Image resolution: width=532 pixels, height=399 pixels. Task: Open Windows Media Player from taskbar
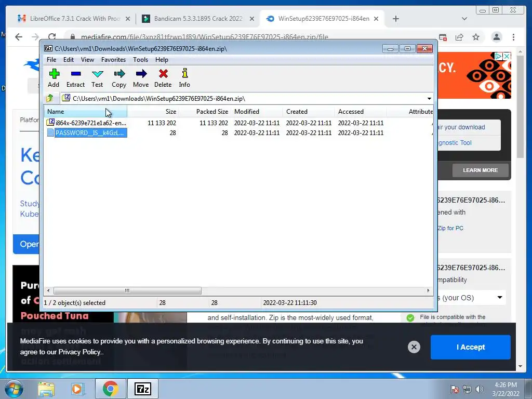pyautogui.click(x=77, y=389)
